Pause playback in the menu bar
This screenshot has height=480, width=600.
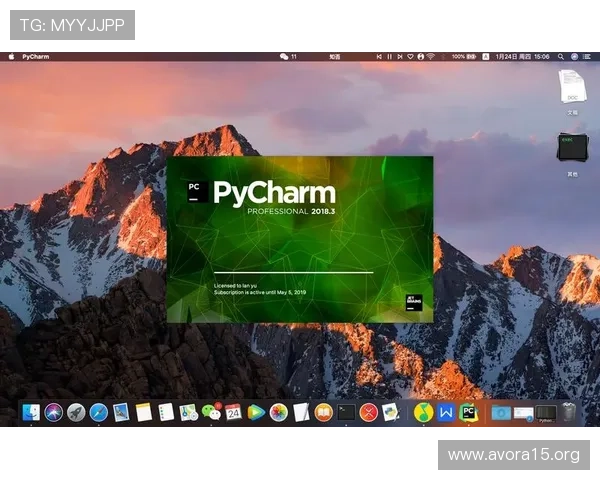(x=389, y=57)
